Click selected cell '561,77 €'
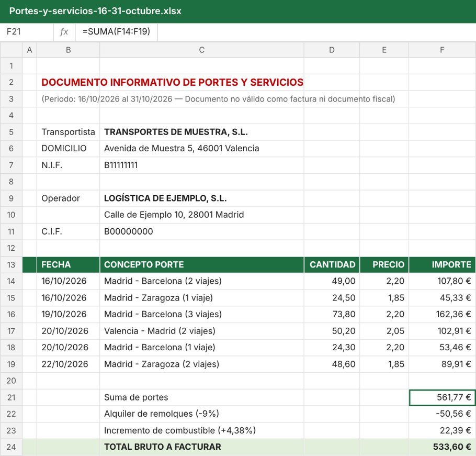476x456 pixels. tap(443, 397)
